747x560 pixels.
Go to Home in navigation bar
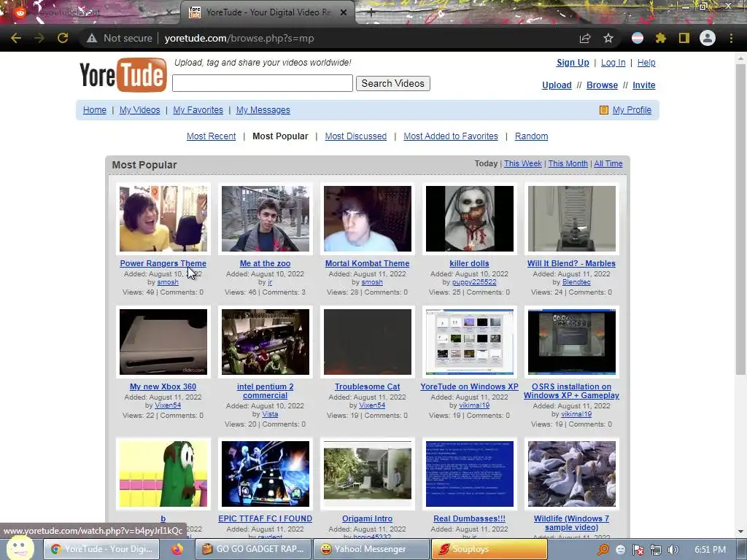tap(94, 110)
